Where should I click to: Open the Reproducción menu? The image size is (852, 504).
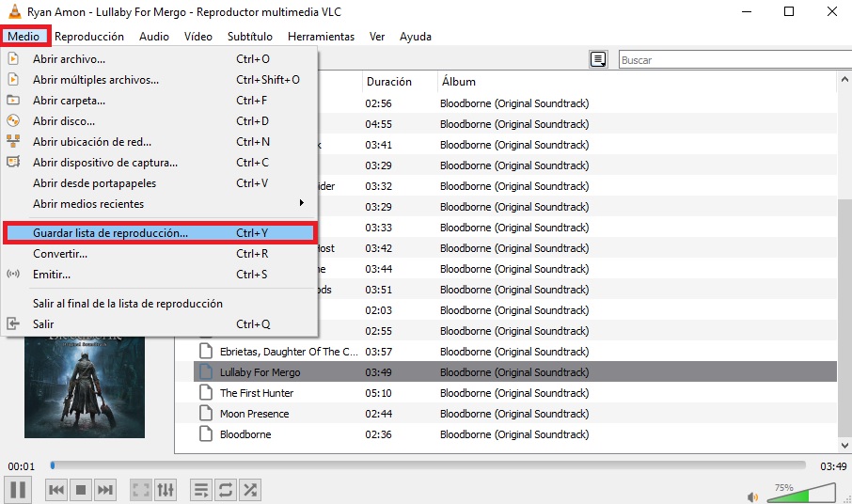[x=89, y=37]
